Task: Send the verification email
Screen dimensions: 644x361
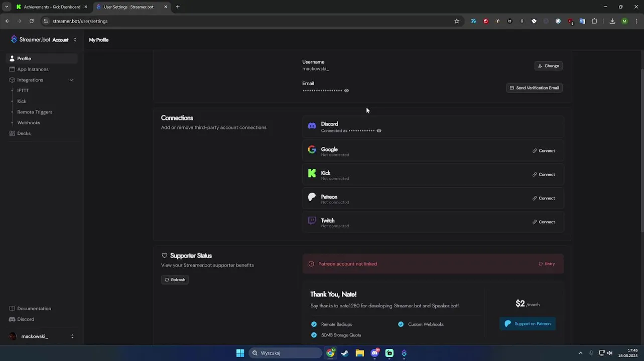Action: [534, 88]
